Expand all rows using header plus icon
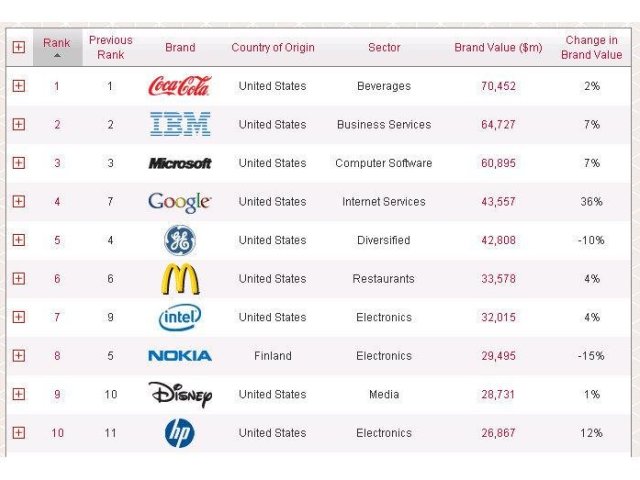Screen dimensions: 640x480 click(x=18, y=47)
